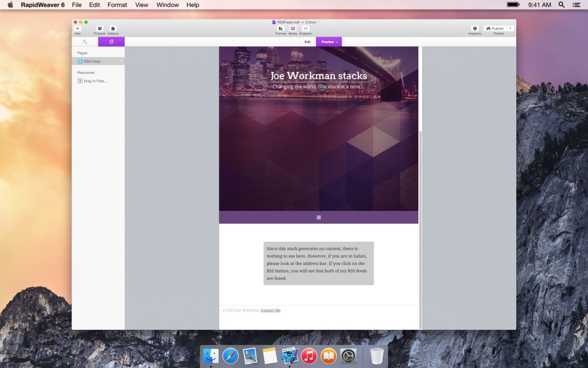Open System Preferences from the Dock
The image size is (588, 368).
coord(348,356)
